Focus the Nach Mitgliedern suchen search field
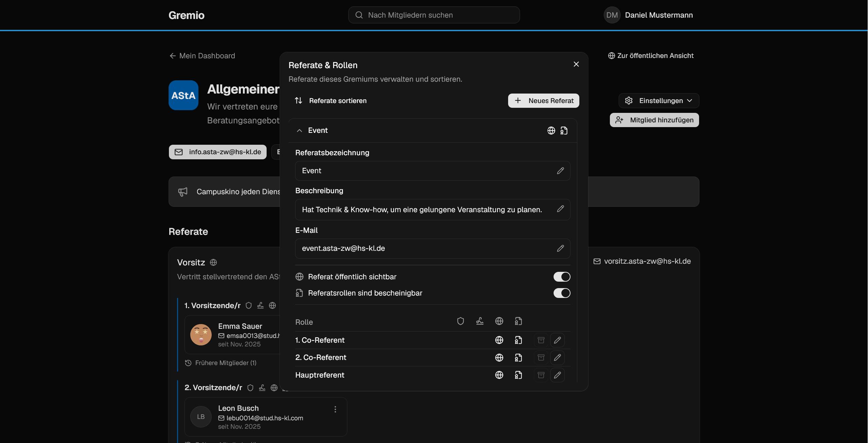The height and width of the screenshot is (443, 868). tap(434, 15)
